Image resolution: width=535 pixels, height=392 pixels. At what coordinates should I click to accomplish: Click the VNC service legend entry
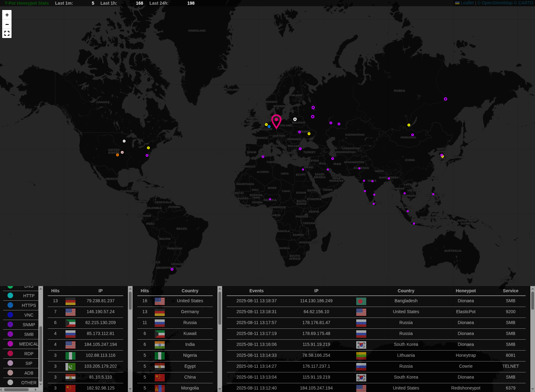[x=29, y=315]
